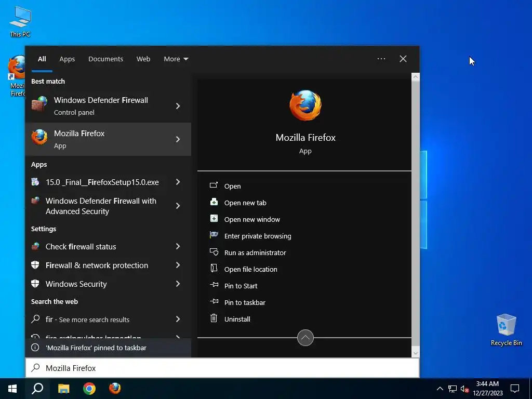Expand the Windows Defender Firewall result arrow

(178, 106)
